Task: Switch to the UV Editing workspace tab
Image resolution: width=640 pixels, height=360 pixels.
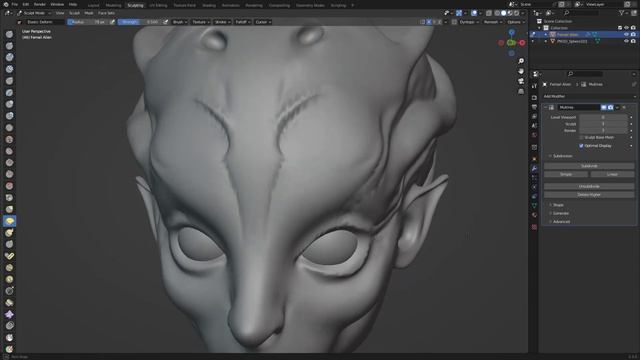Action: [158, 5]
